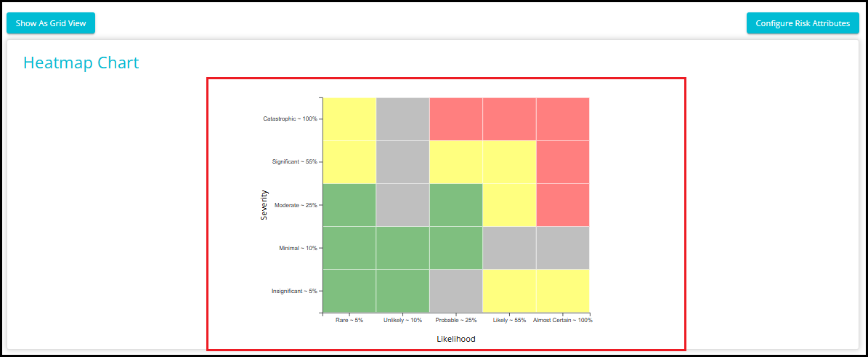Select the green Minimal / Unlikely cell

(402, 248)
